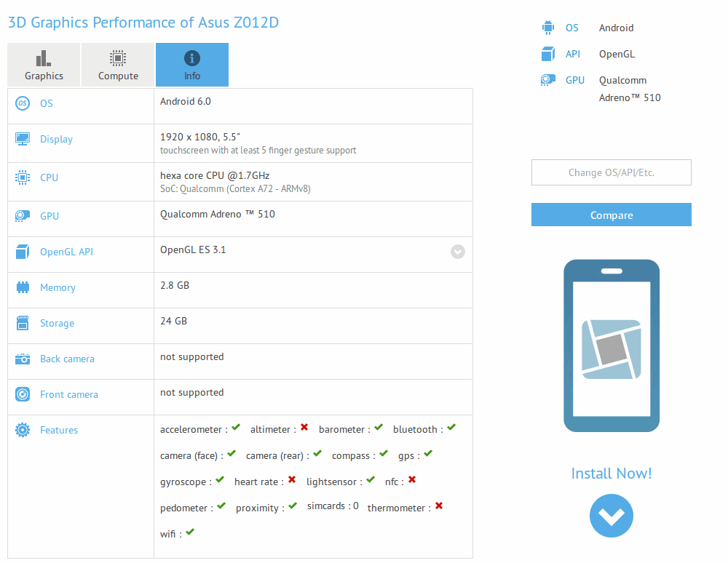Select the Info tab
Image resolution: width=728 pixels, height=563 pixels.
[x=192, y=65]
